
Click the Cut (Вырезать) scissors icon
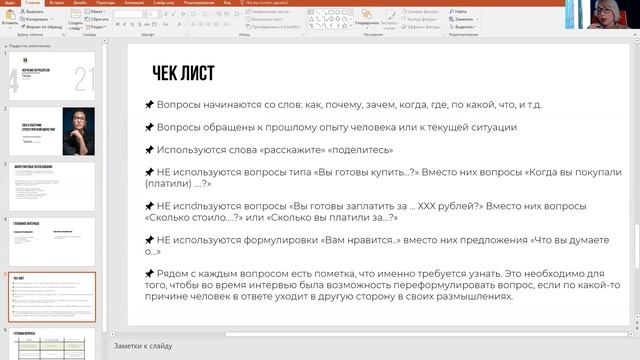pos(23,12)
